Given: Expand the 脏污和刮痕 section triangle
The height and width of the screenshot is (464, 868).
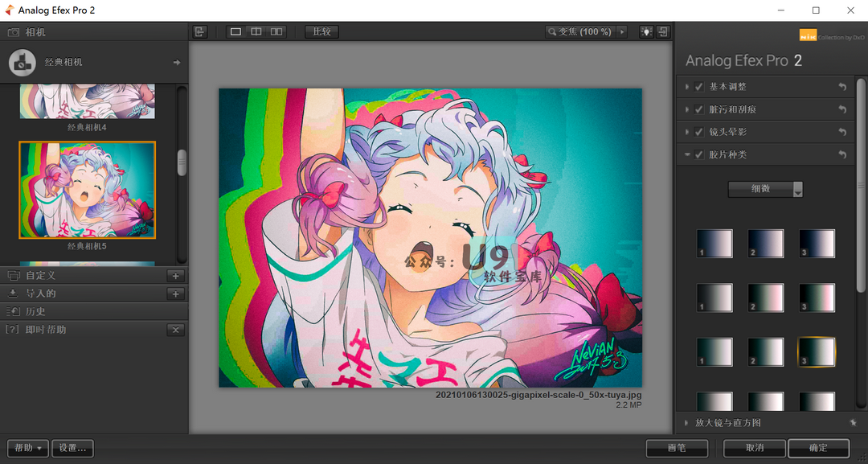Looking at the screenshot, I should click(687, 109).
